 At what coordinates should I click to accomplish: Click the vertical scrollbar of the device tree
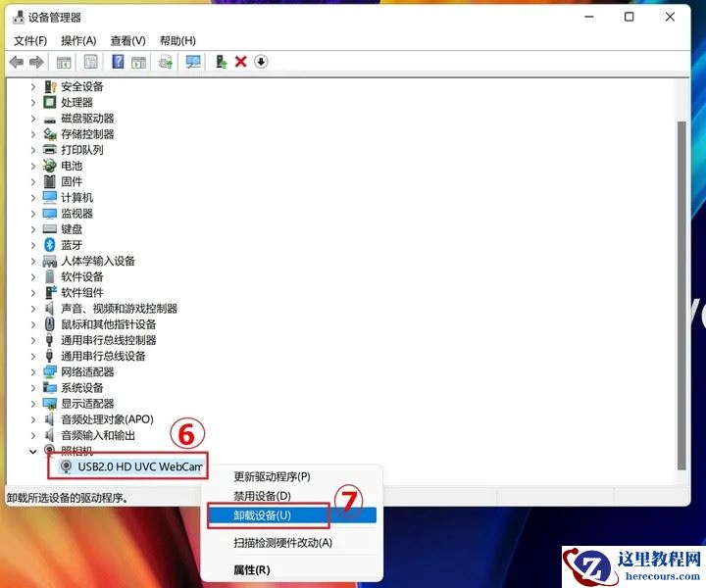[681, 296]
